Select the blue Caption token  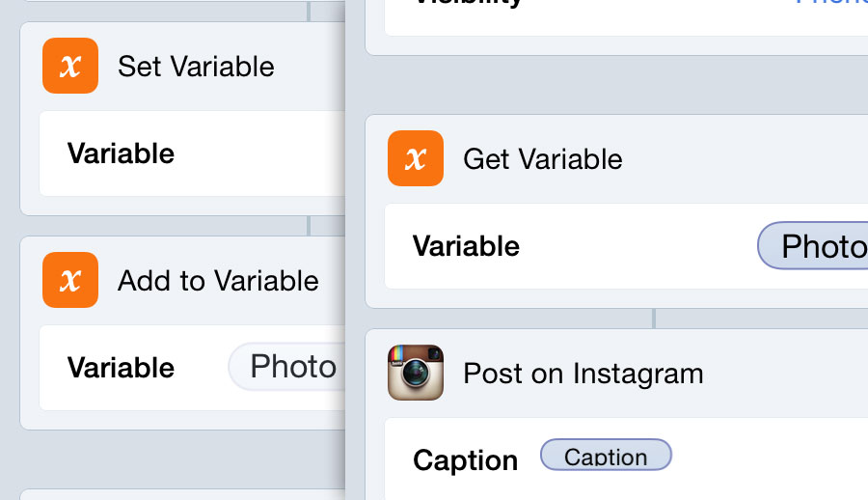pyautogui.click(x=607, y=455)
